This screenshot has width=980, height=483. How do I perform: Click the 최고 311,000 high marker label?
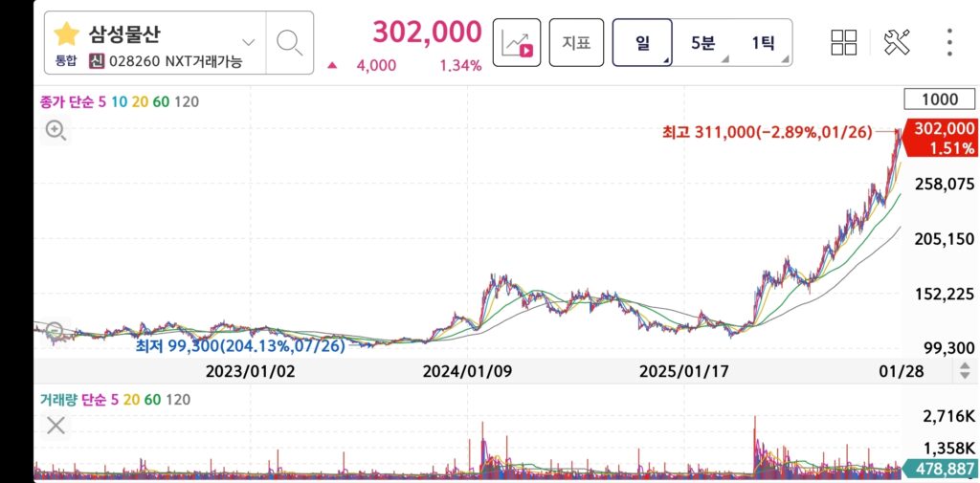tap(767, 132)
